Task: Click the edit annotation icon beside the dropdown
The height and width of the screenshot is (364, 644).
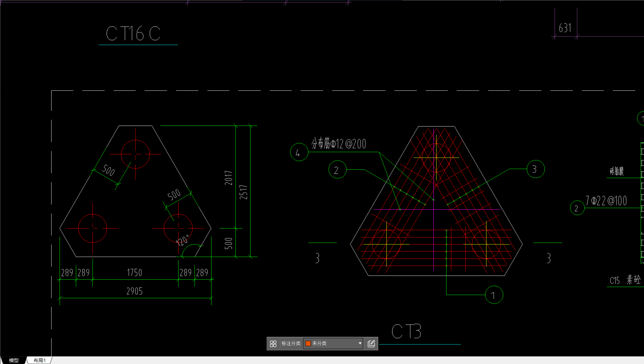Action: click(371, 344)
